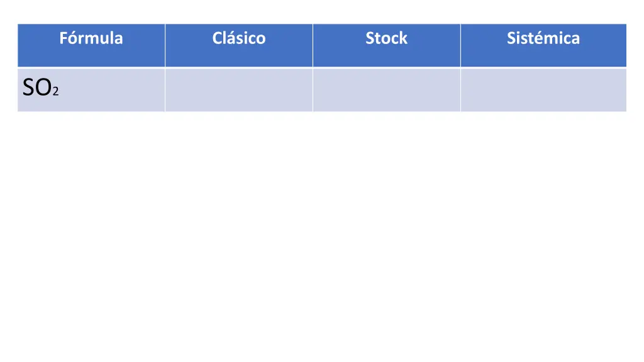The width and height of the screenshot is (644, 362).
Task: Click the white margin above the table header
Action: pyautogui.click(x=322, y=11)
